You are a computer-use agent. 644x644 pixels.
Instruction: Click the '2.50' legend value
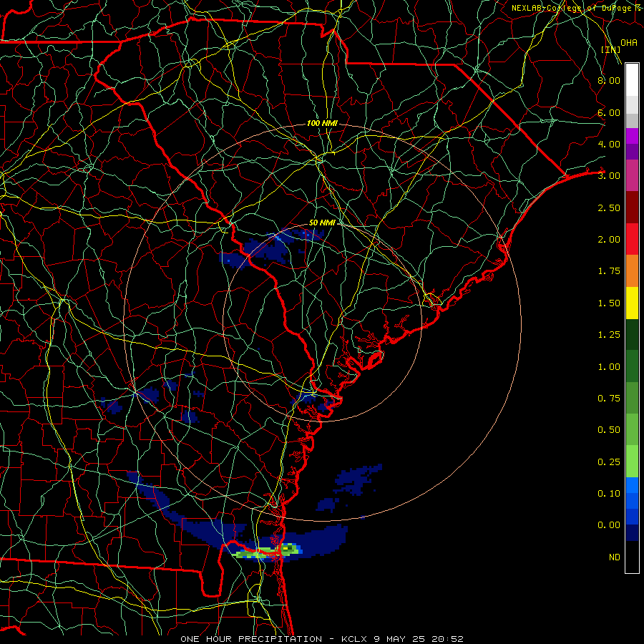[x=609, y=208]
